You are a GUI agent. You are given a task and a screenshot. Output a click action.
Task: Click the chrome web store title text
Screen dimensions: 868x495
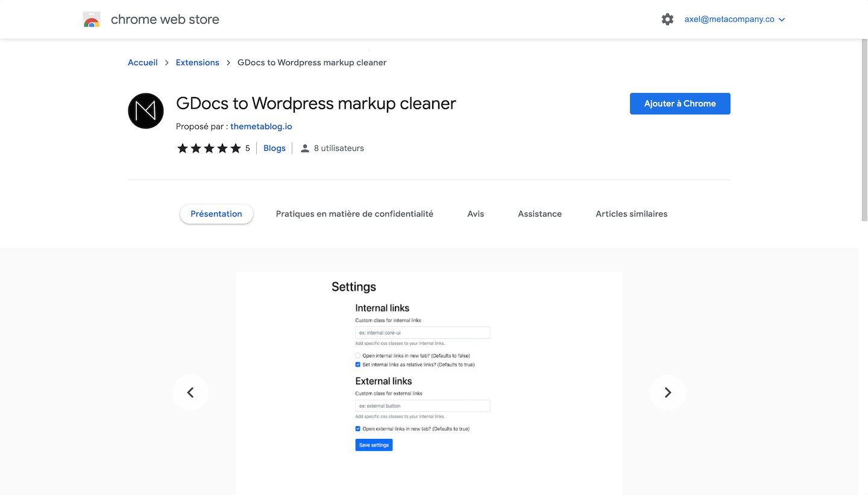tap(165, 19)
